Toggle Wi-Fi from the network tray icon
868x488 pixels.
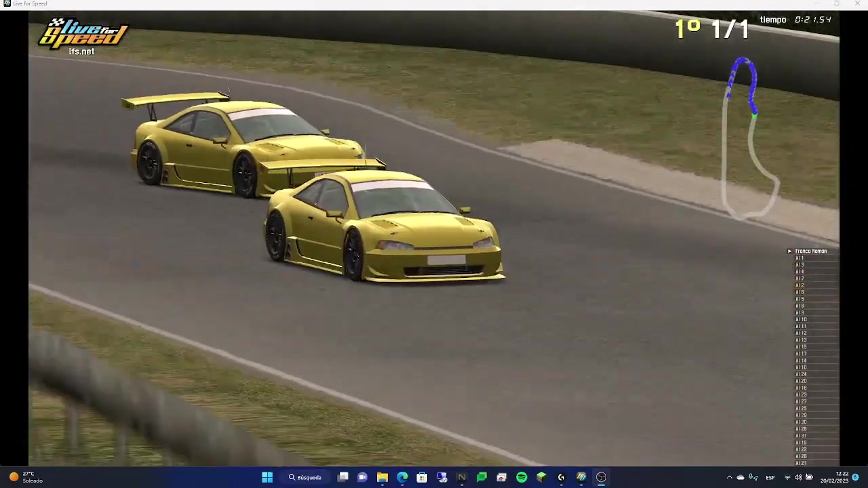[787, 477]
